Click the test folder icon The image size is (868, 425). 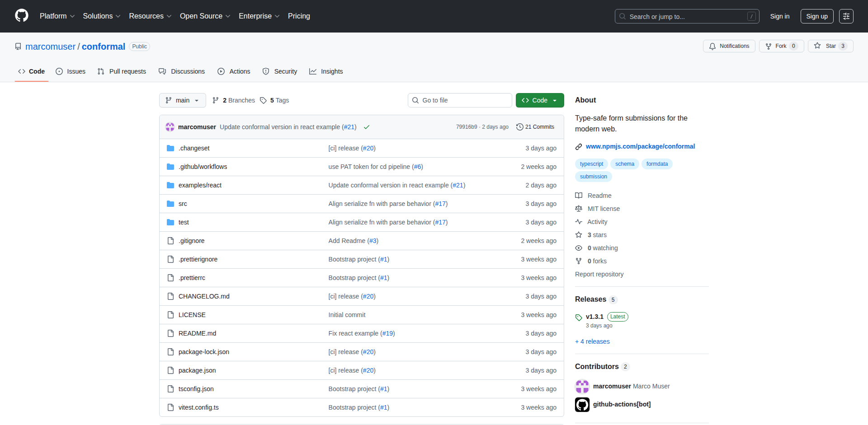[x=170, y=222]
